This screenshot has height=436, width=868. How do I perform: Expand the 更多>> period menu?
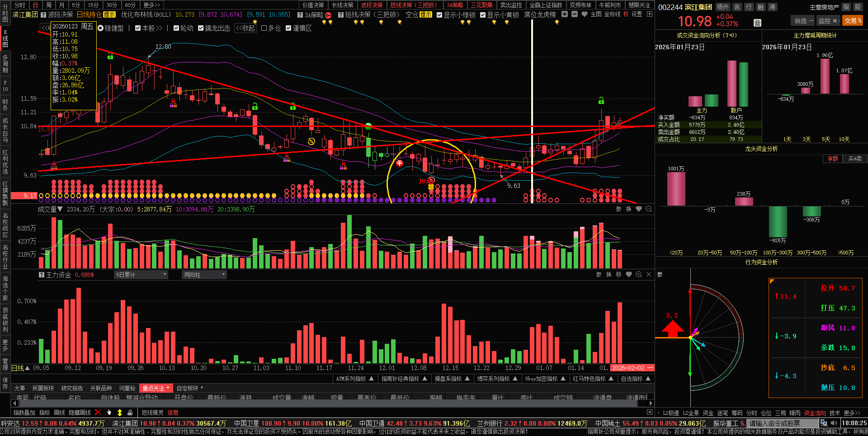(152, 5)
